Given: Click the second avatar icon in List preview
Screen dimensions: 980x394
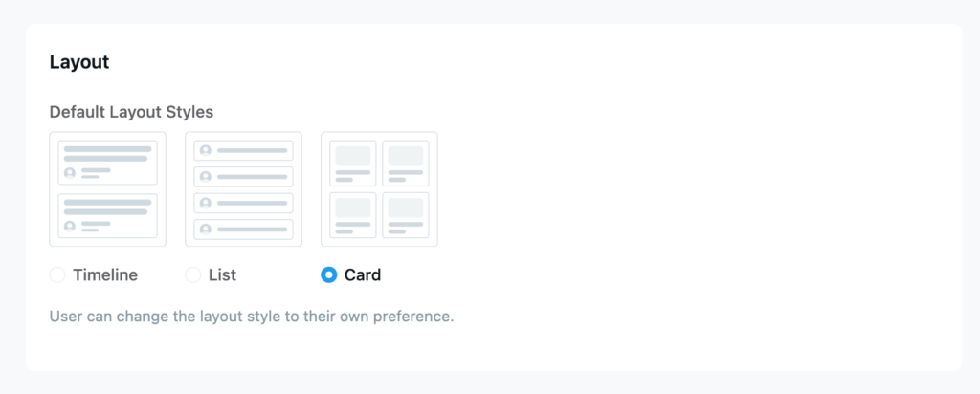Looking at the screenshot, I should [x=205, y=177].
